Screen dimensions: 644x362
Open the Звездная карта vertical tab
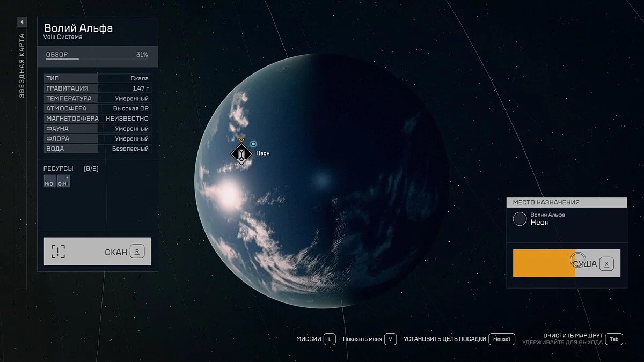(x=22, y=65)
